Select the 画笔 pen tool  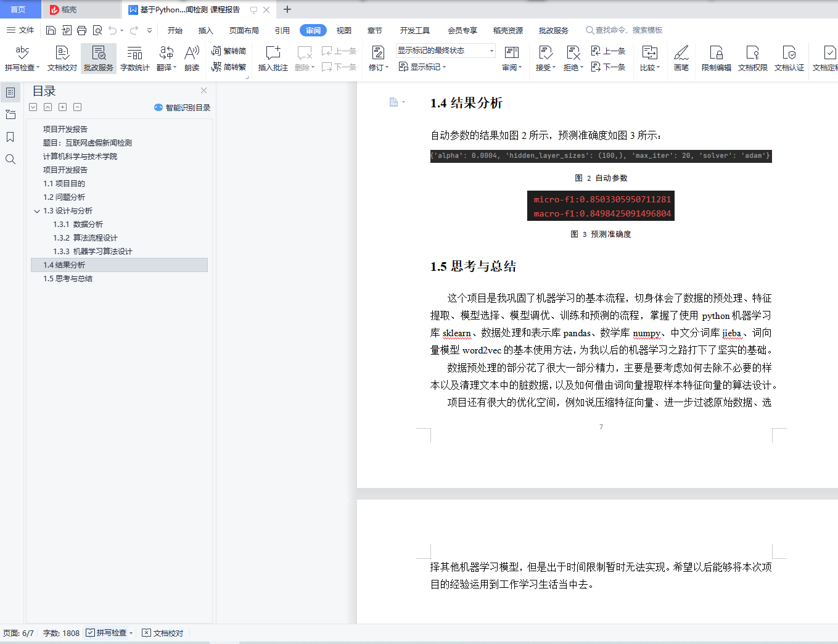[681, 59]
